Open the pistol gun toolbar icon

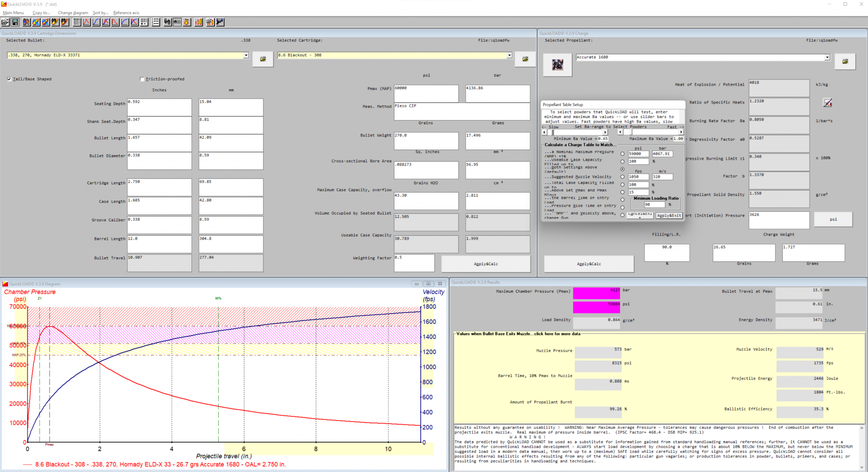coord(220,22)
